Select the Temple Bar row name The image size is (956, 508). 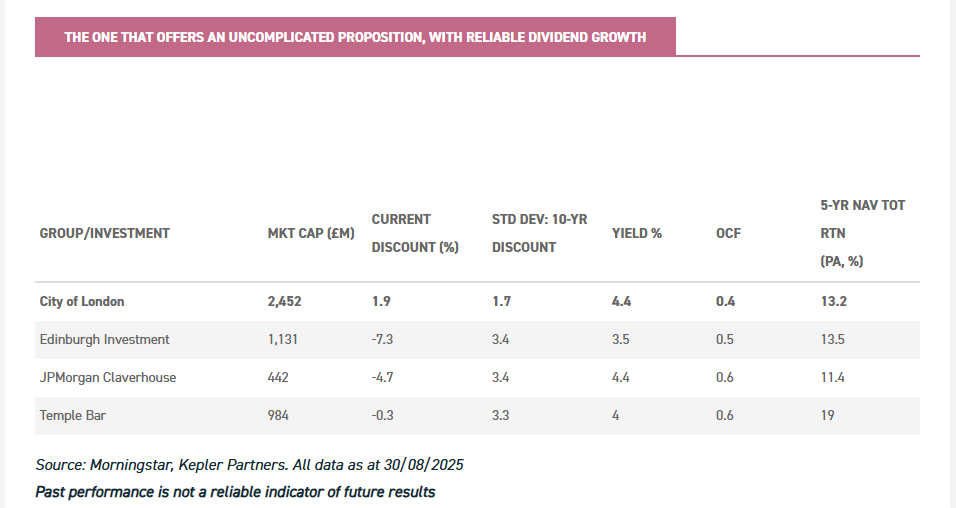pyautogui.click(x=73, y=415)
